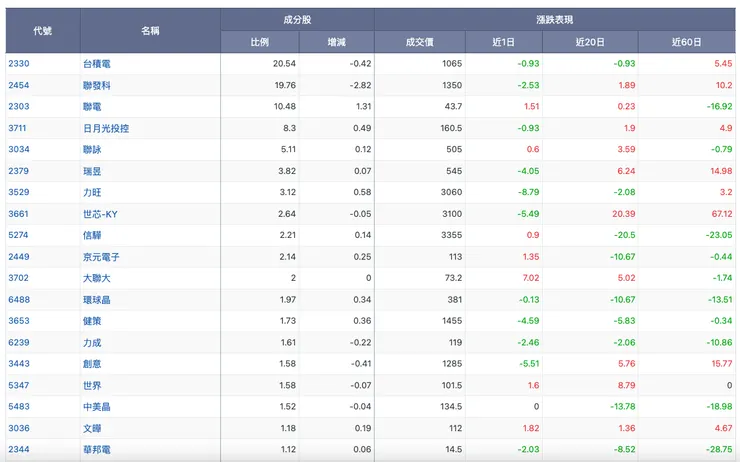Open stock code 5483 link
Viewport: 740px width, 462px height.
point(19,407)
